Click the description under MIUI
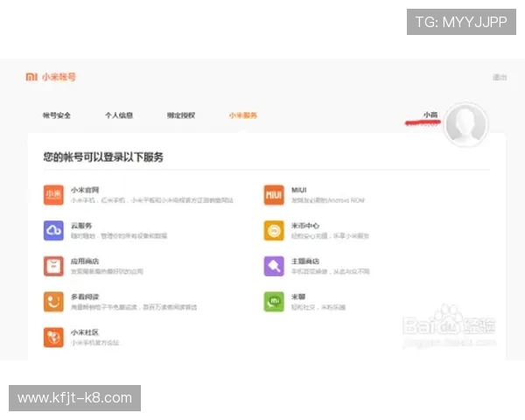Screen dimensions: 525x420 328,200
